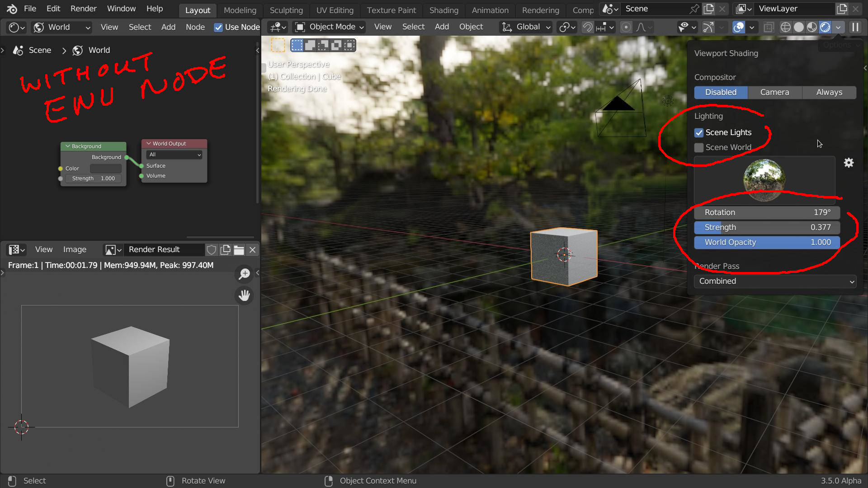Uncheck the Scene Lights checkbox
Viewport: 868px width, 488px height.
699,132
